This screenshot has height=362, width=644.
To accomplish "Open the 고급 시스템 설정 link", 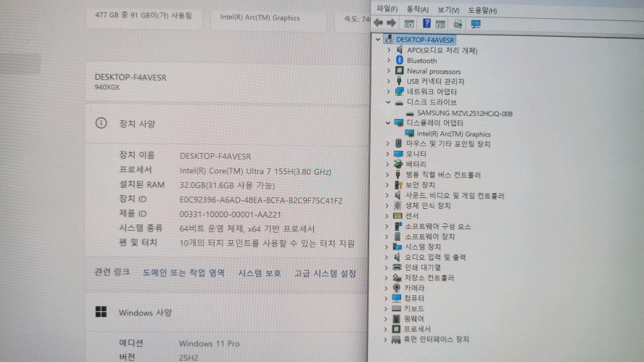I will (325, 273).
